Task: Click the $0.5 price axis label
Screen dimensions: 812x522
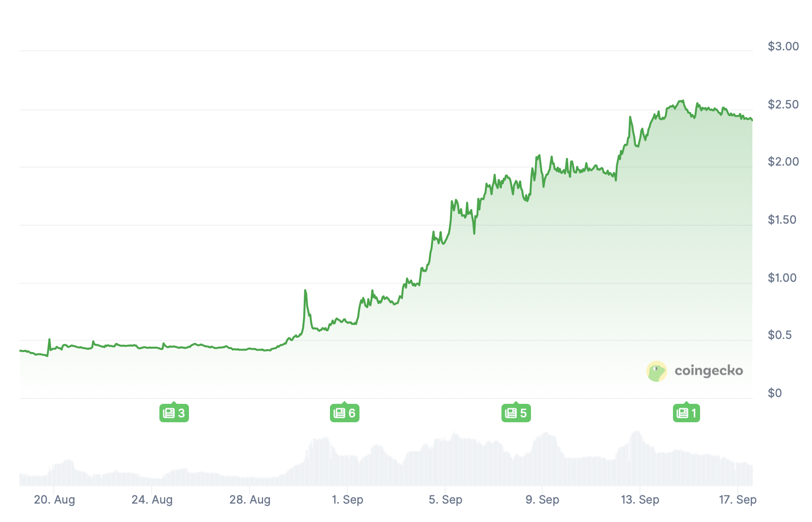Action: tap(780, 335)
